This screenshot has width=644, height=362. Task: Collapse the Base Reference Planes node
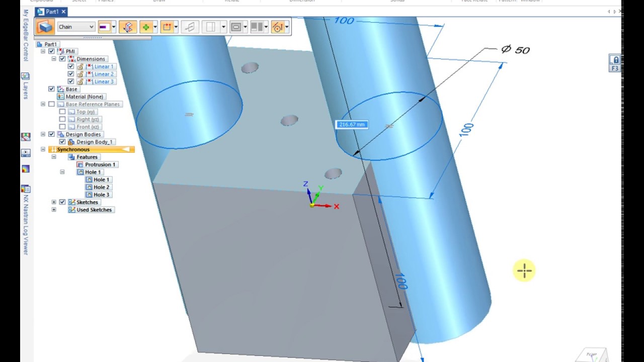[x=43, y=104]
